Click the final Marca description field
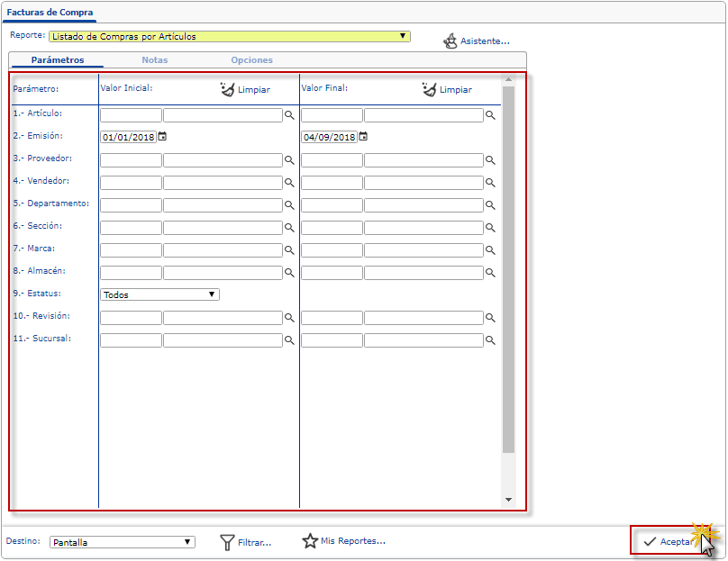The height and width of the screenshot is (561, 728). point(423,250)
